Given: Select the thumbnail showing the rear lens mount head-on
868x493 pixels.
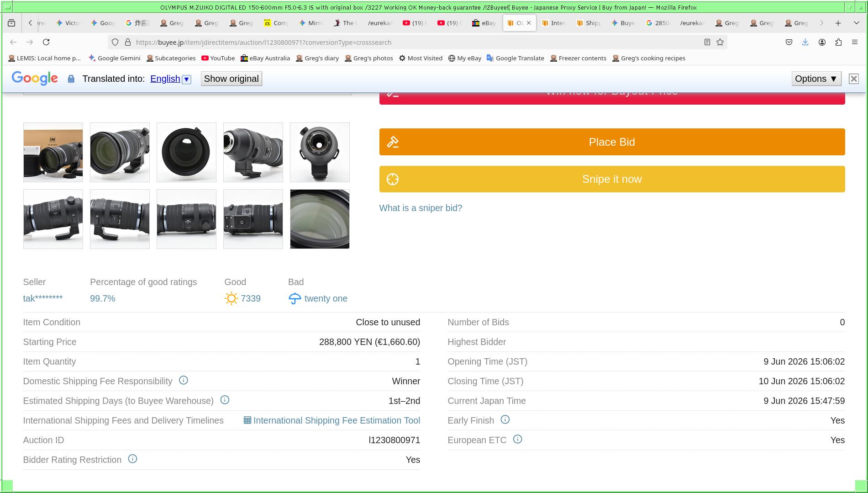Looking at the screenshot, I should tap(320, 152).
